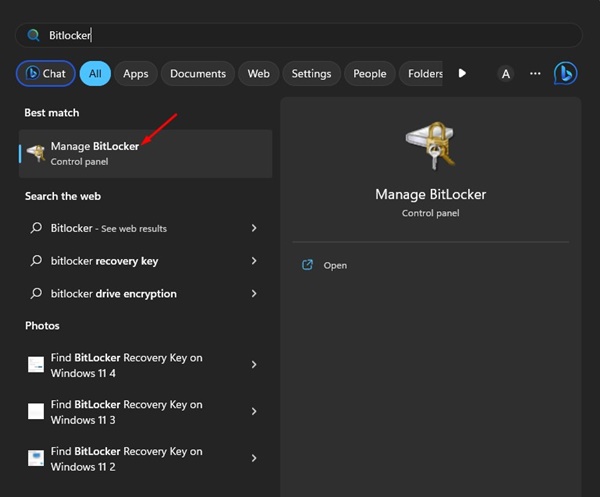Open the Bing icon at top right

(566, 73)
